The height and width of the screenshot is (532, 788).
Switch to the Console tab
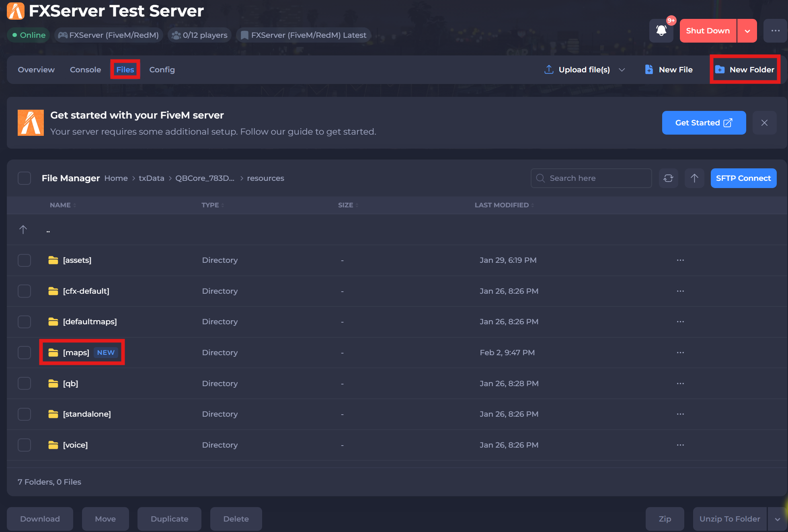click(85, 70)
